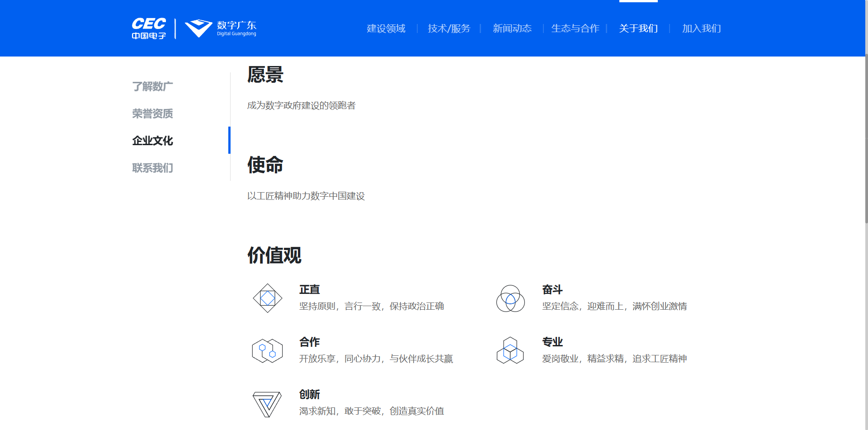Click the text 坚持原则，言行一致，保持政治正确
This screenshot has width=868, height=430.
[x=372, y=306]
